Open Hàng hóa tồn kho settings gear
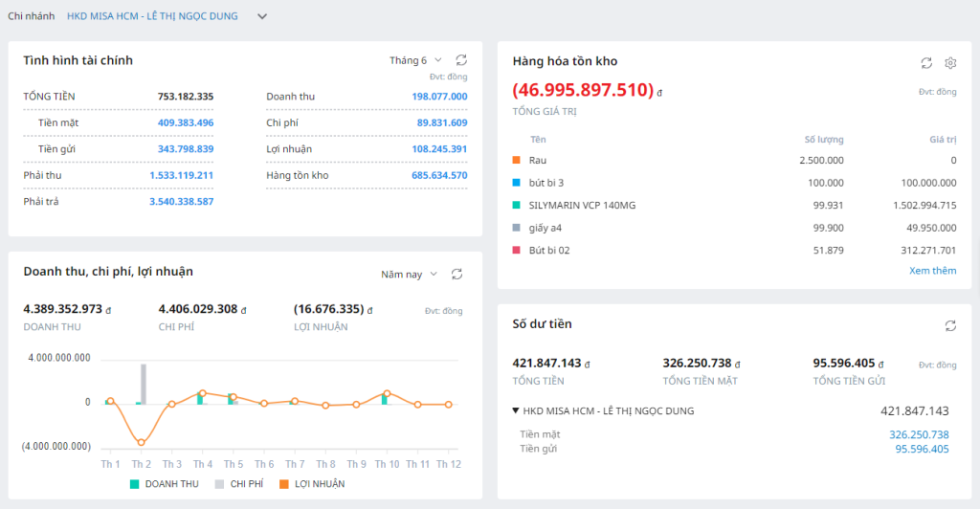980x509 pixels. (950, 62)
